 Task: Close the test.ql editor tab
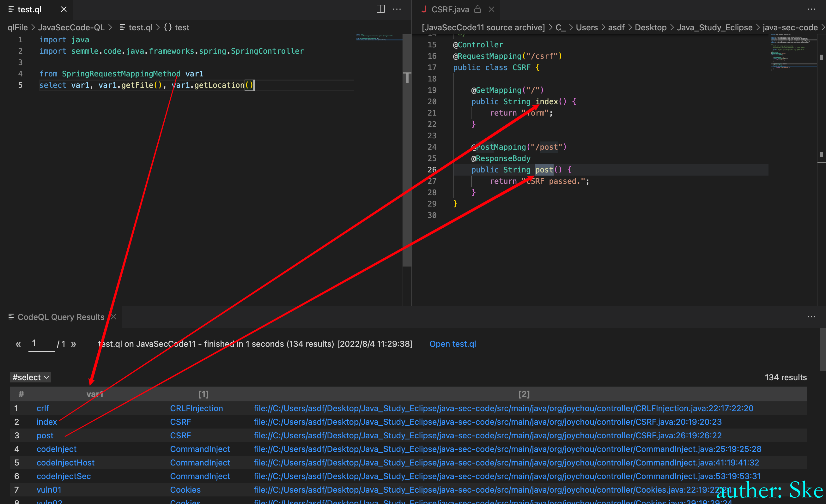pos(64,9)
